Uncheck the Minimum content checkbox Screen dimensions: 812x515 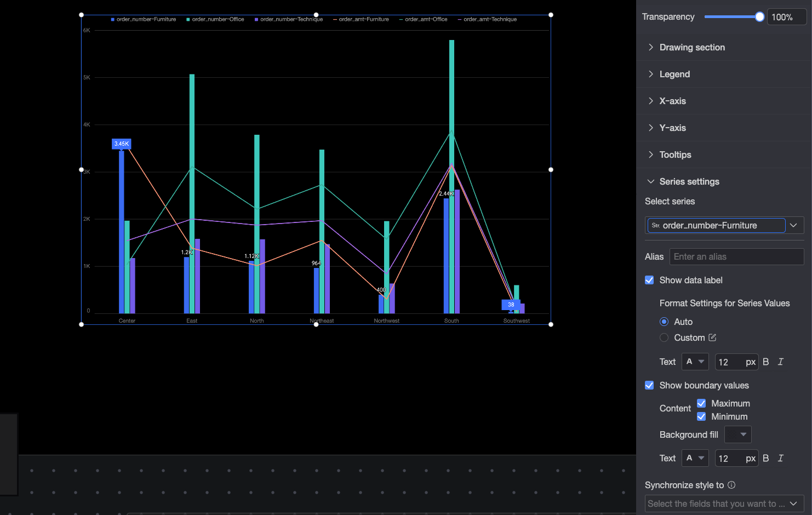[701, 416]
